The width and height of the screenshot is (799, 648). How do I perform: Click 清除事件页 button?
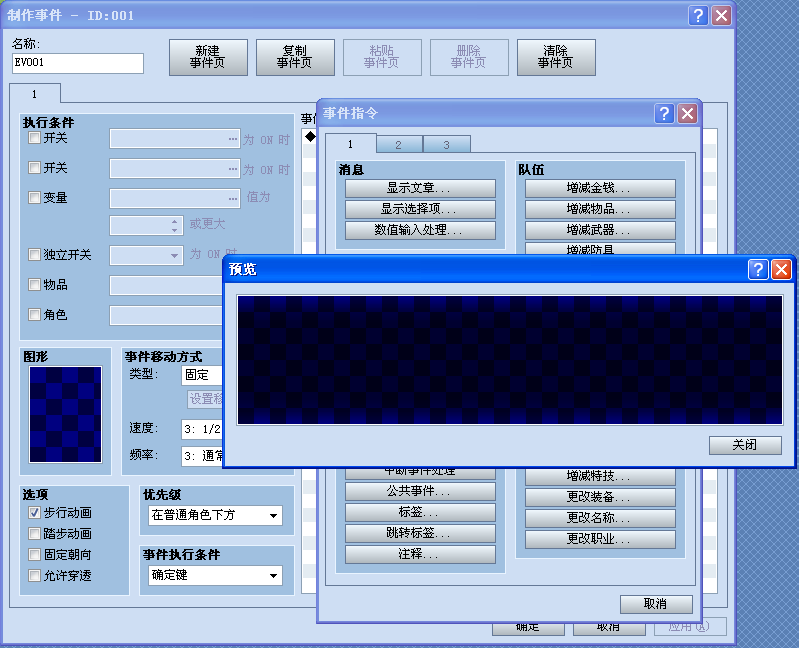(556, 57)
